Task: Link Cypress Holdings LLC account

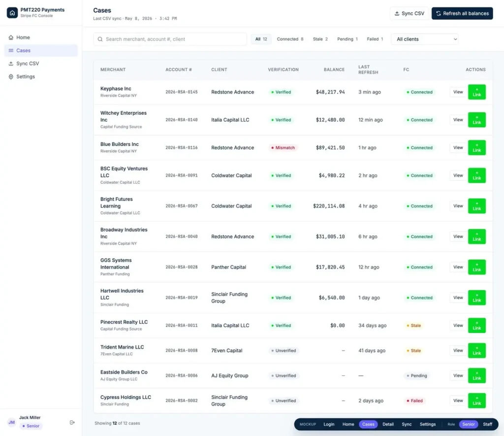Action: 476,401
